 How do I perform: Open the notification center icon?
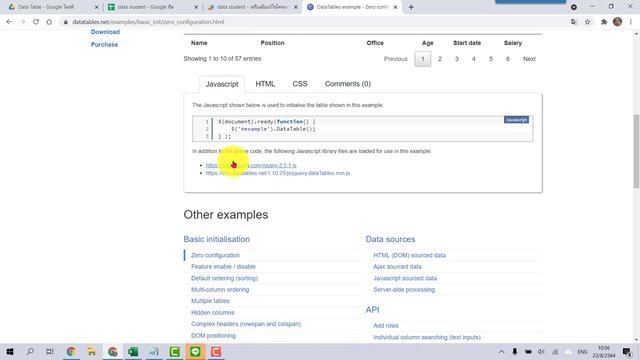point(627,351)
